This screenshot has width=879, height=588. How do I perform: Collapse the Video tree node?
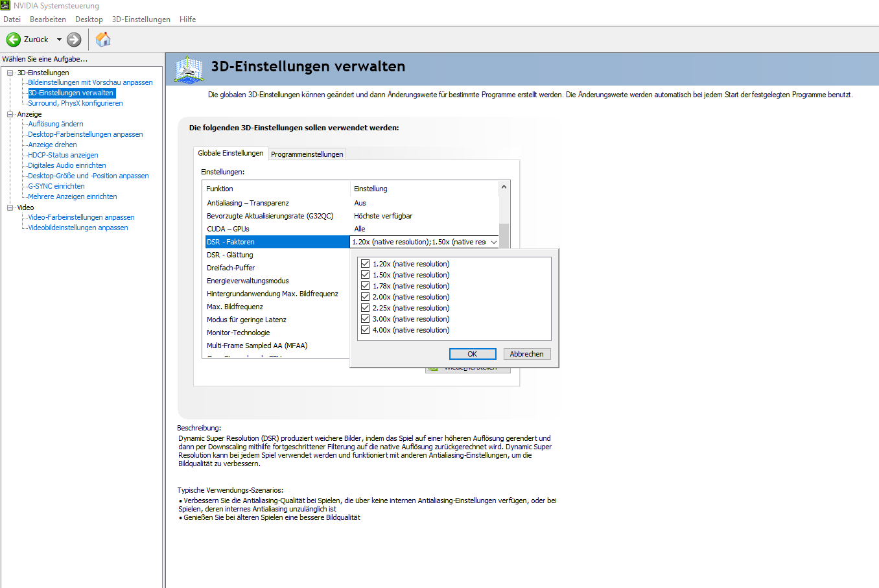coord(10,207)
